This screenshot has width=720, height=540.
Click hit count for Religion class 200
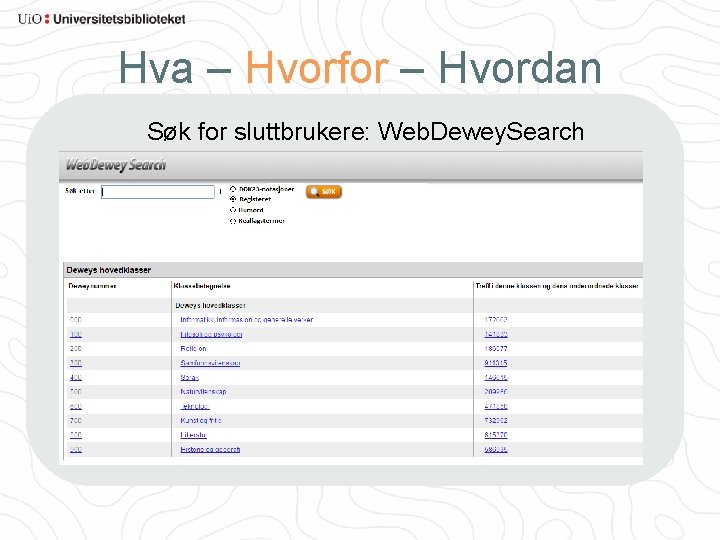pos(496,349)
